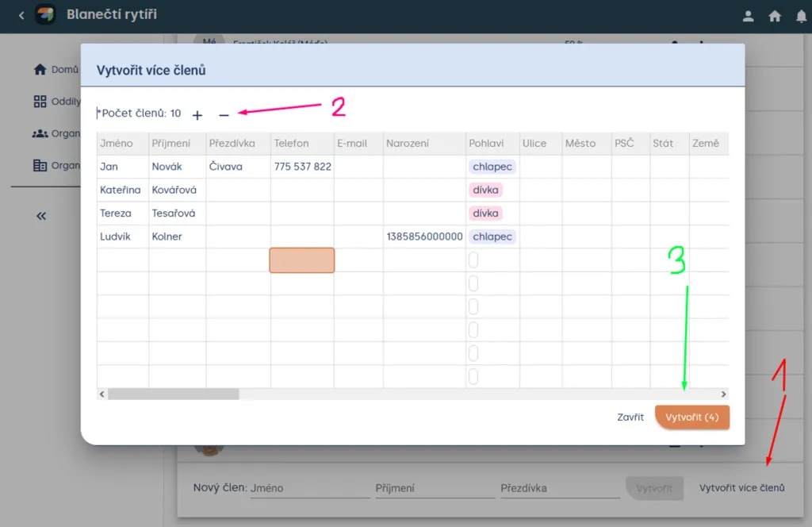This screenshot has height=527, width=812.
Task: Click the E-mail column header
Action: 358,144
